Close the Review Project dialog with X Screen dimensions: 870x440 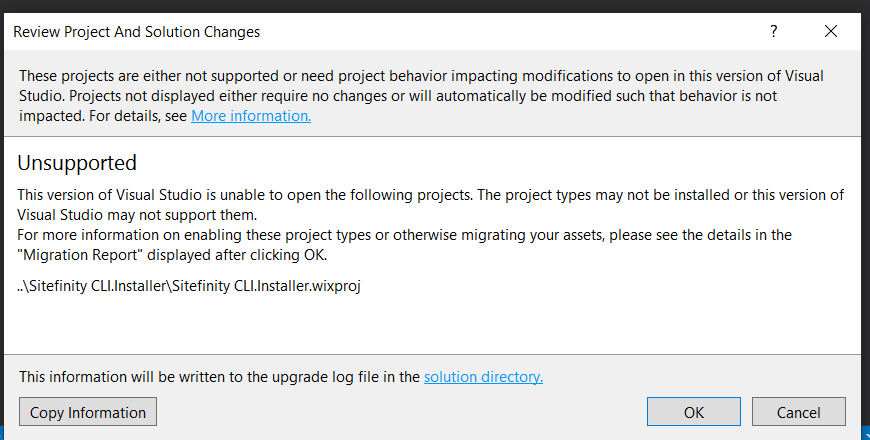[831, 31]
